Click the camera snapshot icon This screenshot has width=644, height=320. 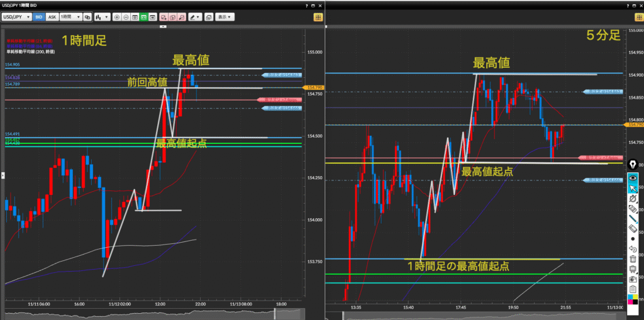click(x=633, y=279)
